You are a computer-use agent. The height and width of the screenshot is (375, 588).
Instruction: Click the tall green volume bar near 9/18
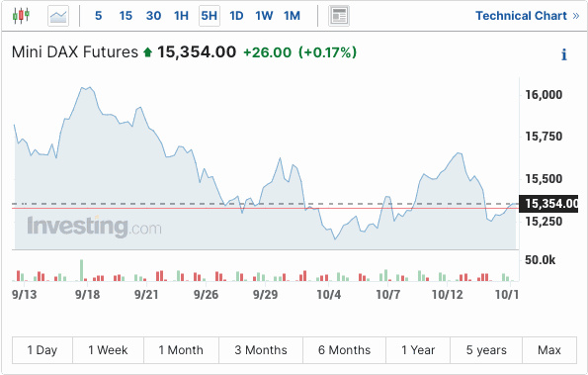pyautogui.click(x=81, y=270)
